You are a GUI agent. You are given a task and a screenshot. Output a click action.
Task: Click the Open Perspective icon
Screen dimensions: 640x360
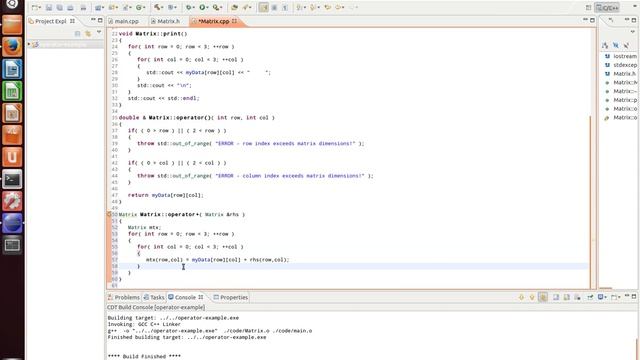point(588,7)
